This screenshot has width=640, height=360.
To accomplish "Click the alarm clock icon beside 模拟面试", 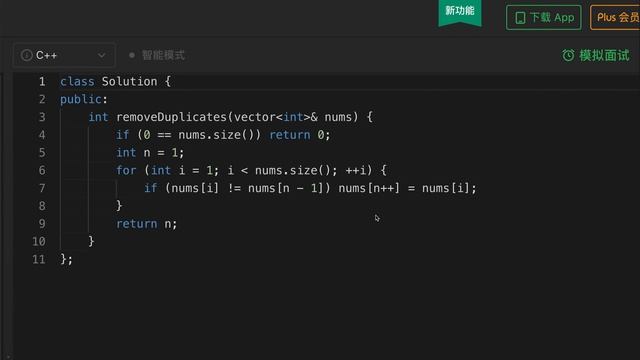I will pyautogui.click(x=568, y=55).
